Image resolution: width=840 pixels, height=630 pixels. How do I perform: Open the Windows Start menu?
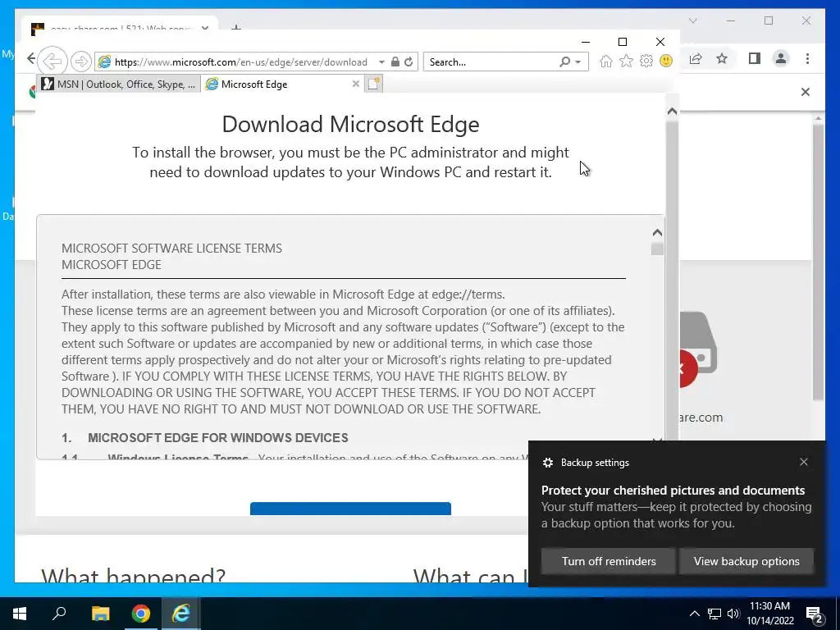click(x=20, y=614)
